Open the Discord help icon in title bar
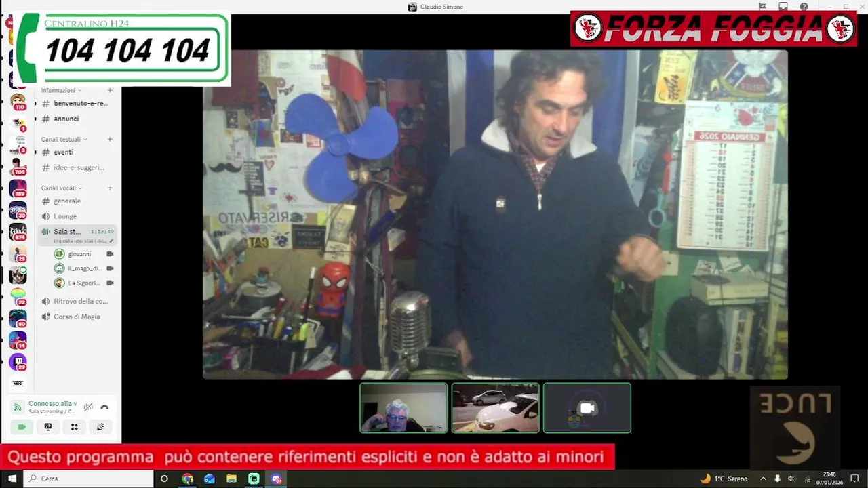Viewport: 868px width, 488px height. tap(804, 7)
